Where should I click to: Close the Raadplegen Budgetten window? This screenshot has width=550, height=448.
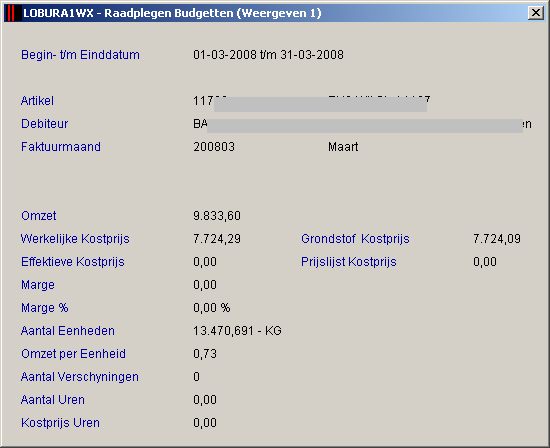pos(536,13)
